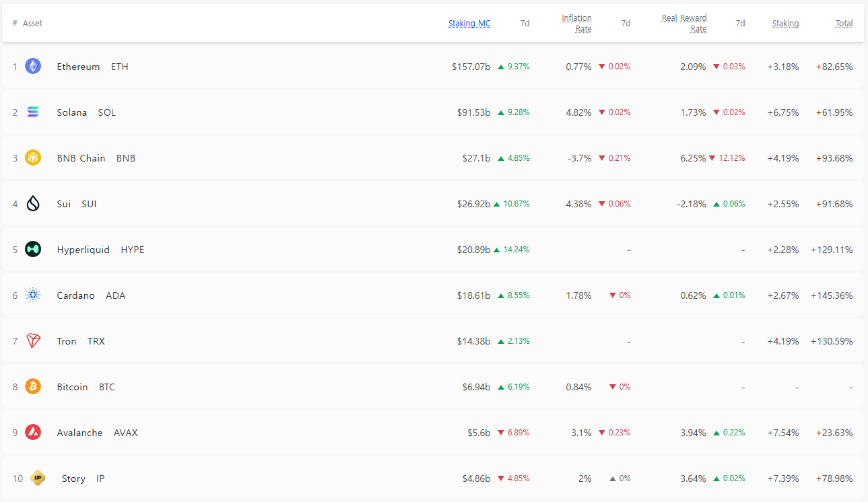Viewport: 868px width, 502px height.
Task: Sort by Inflation Rate column header
Action: [576, 24]
